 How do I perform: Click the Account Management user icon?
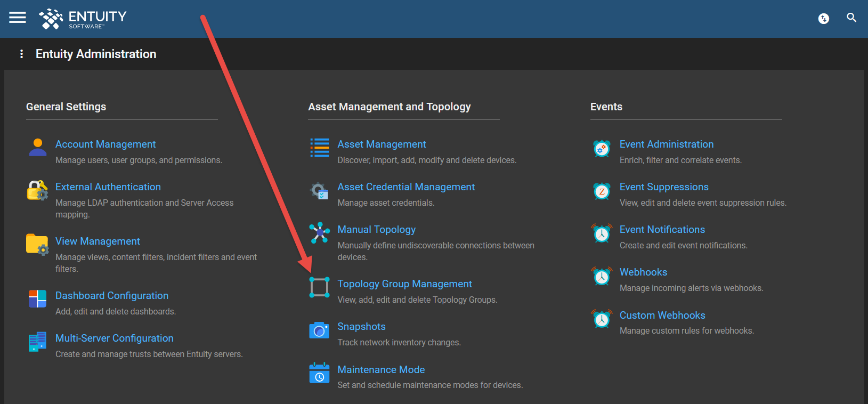[x=38, y=147]
